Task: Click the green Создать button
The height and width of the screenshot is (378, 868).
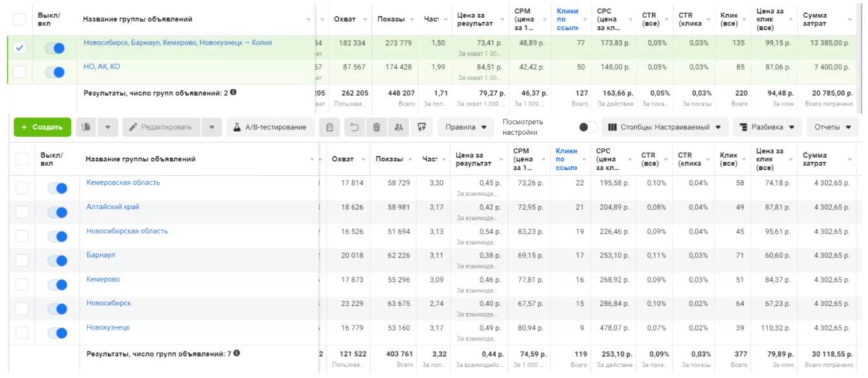Action: click(43, 128)
